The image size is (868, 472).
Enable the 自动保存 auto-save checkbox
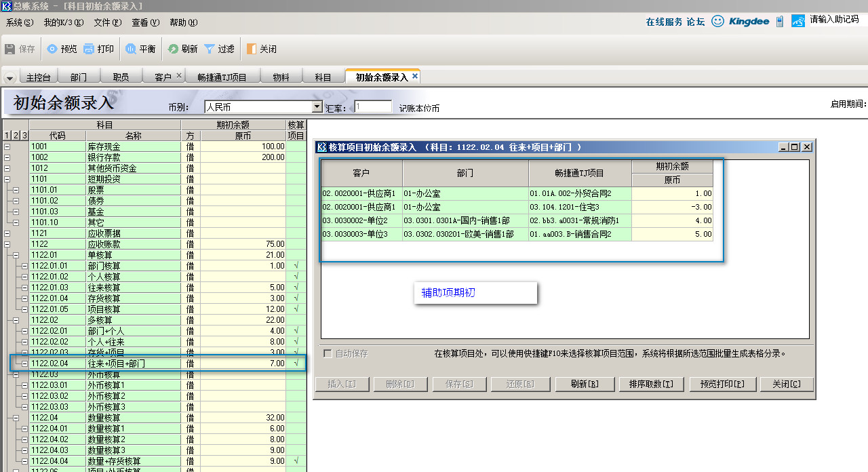[x=328, y=353]
